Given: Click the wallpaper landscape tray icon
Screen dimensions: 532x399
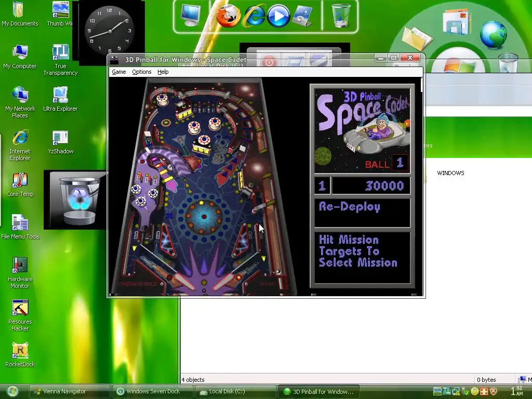Looking at the screenshot, I should click(x=437, y=391).
